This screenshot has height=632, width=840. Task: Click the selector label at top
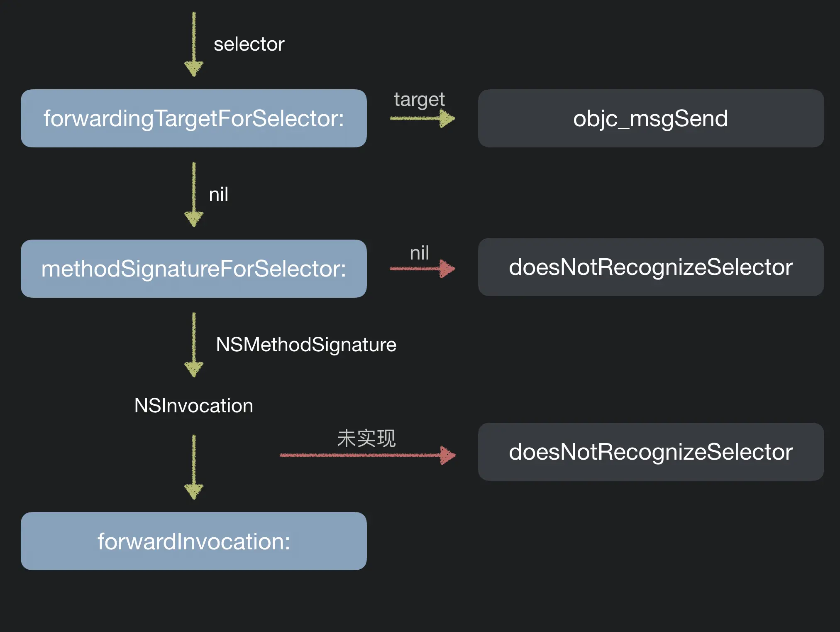(x=249, y=44)
